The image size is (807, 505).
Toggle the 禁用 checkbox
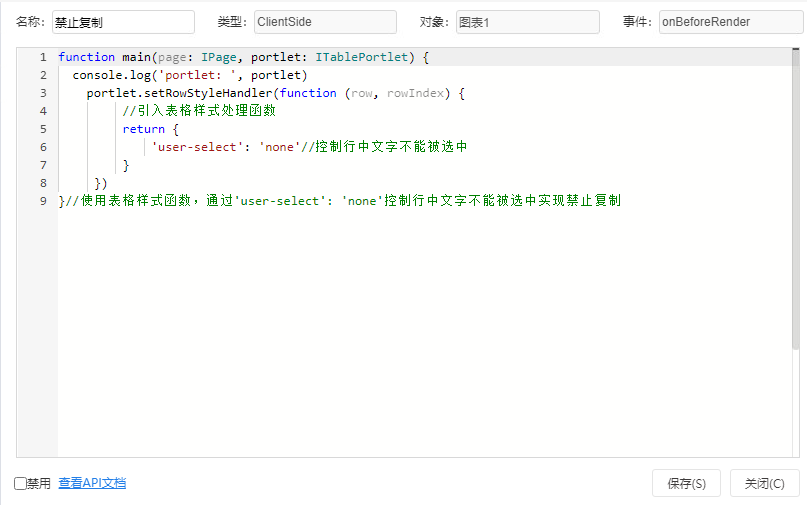pos(20,483)
